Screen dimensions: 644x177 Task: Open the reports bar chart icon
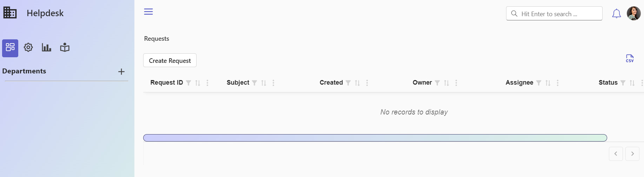click(x=46, y=47)
